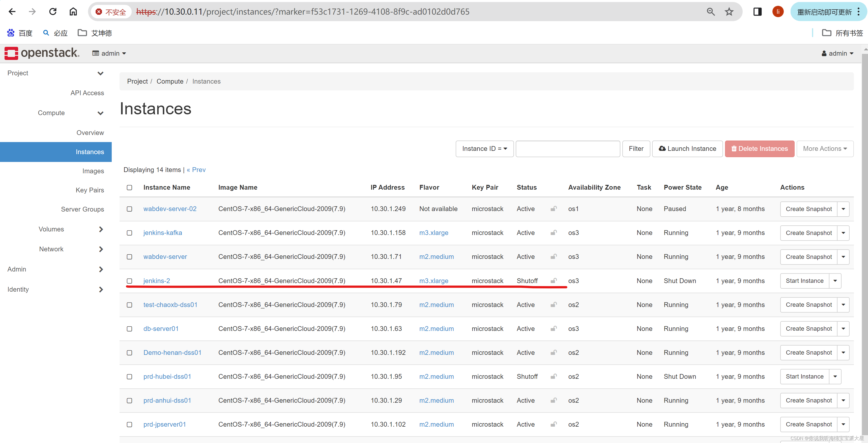The image size is (868, 443).
Task: Select the jenkins-kafka instance checkbox
Action: coord(129,233)
